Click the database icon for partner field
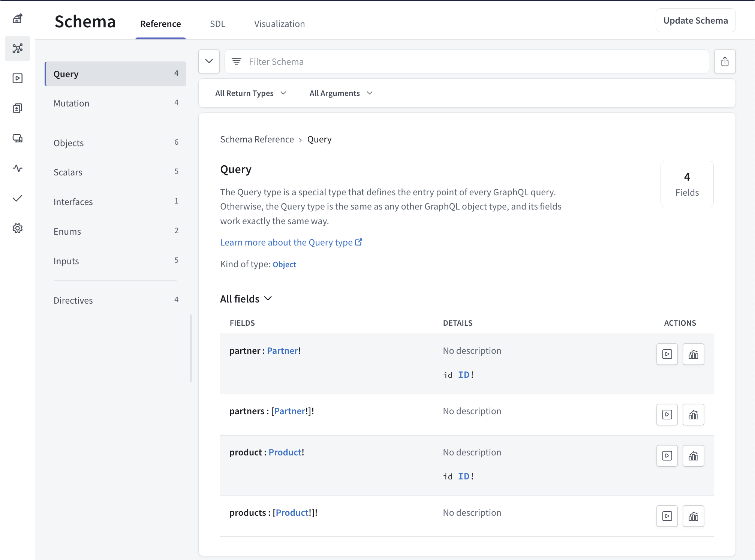Screen dimensions: 755x560 [693, 353]
